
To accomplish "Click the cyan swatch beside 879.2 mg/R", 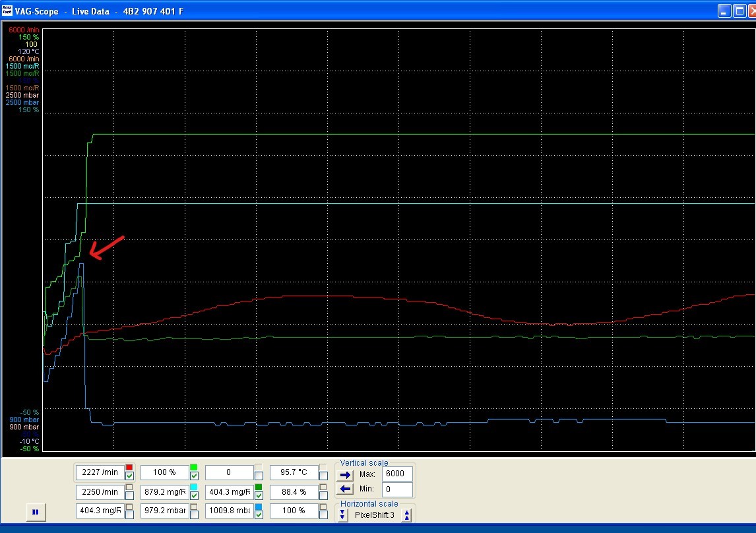I will tap(194, 487).
